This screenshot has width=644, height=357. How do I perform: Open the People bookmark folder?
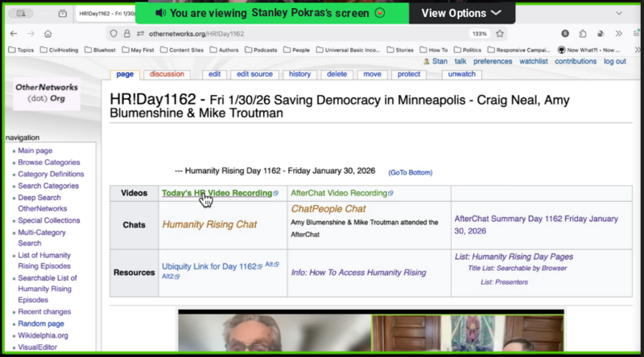(296, 50)
